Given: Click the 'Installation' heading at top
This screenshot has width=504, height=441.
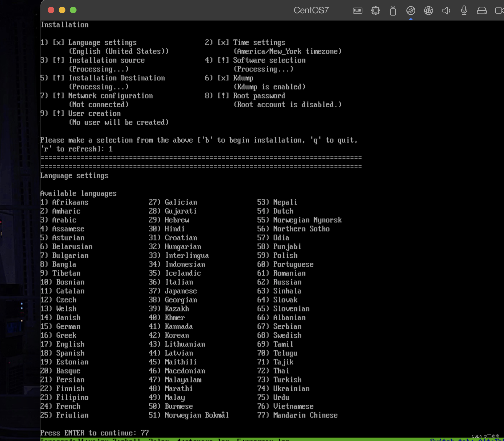Looking at the screenshot, I should pyautogui.click(x=65, y=25).
